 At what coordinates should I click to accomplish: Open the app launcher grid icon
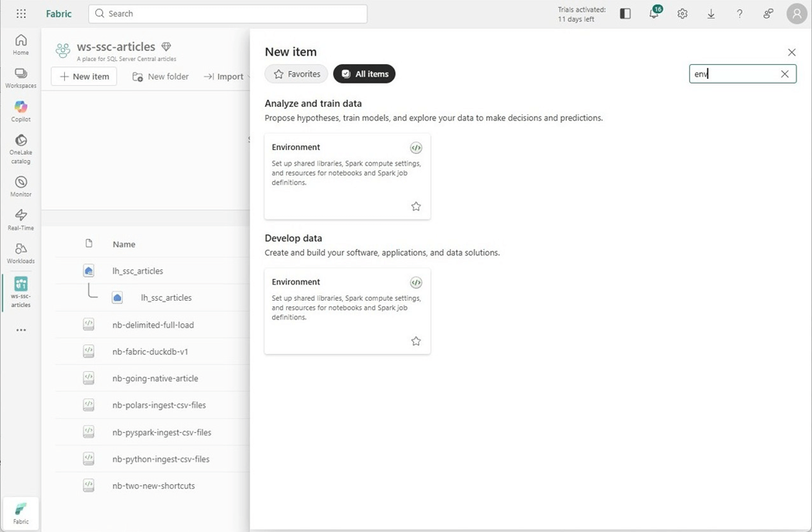pyautogui.click(x=21, y=13)
